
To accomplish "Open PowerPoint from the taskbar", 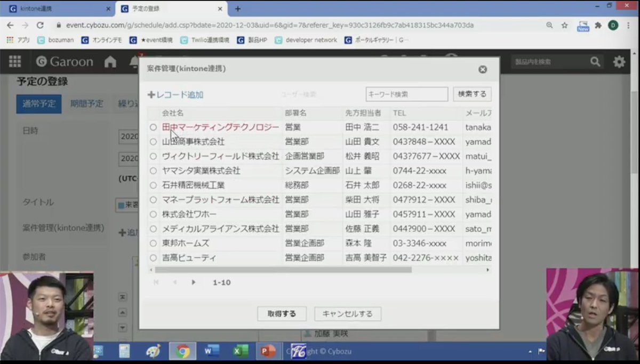I will (269, 351).
